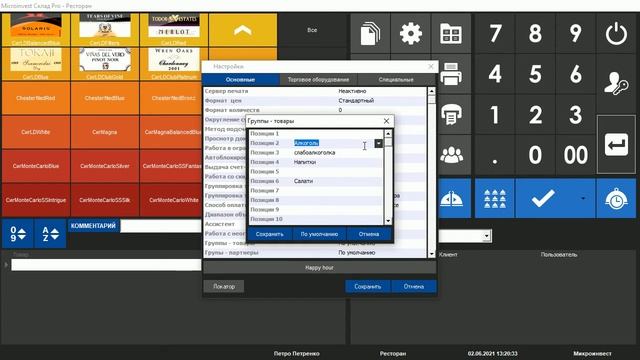
Task: Open the customers group icon
Action: 451,155
